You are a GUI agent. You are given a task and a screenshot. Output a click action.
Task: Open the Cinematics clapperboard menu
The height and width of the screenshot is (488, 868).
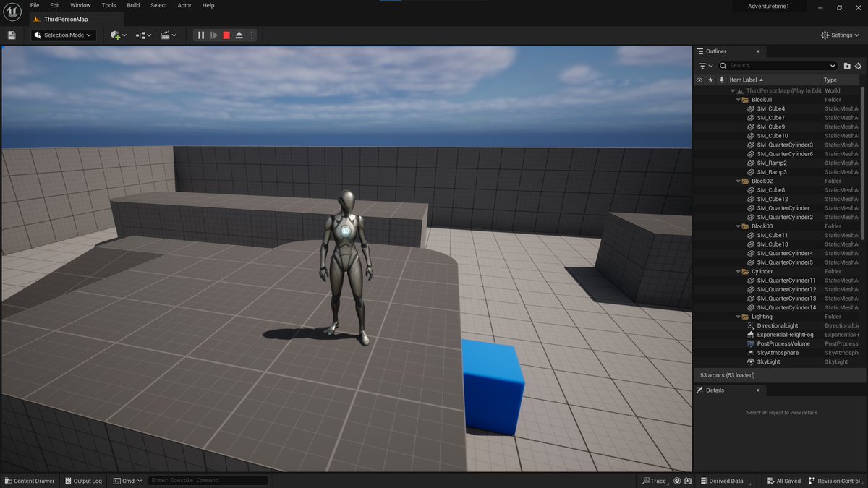click(166, 35)
